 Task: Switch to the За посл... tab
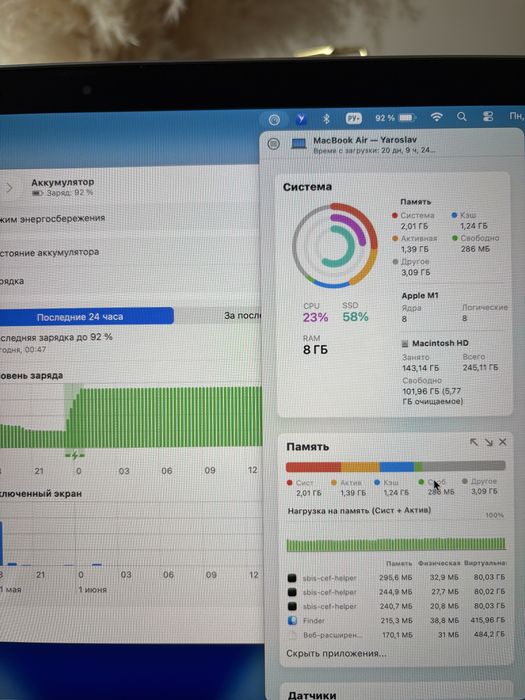[x=219, y=316]
